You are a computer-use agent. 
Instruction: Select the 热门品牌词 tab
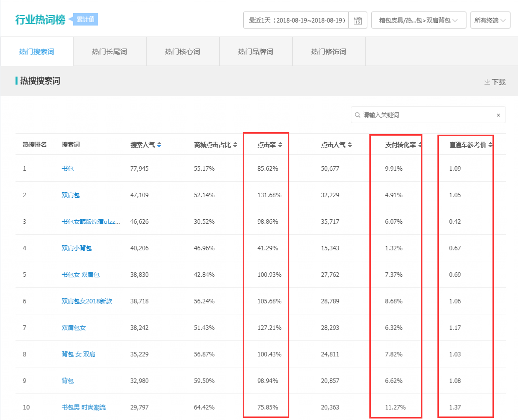coord(256,52)
